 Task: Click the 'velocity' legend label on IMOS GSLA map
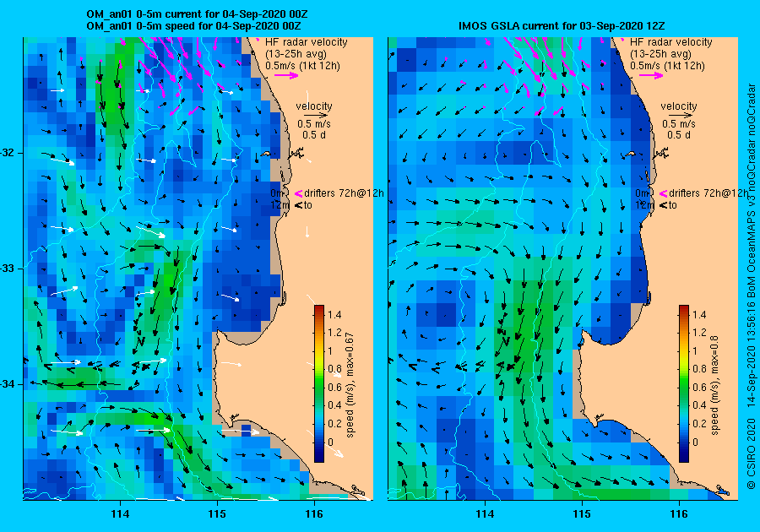point(679,106)
